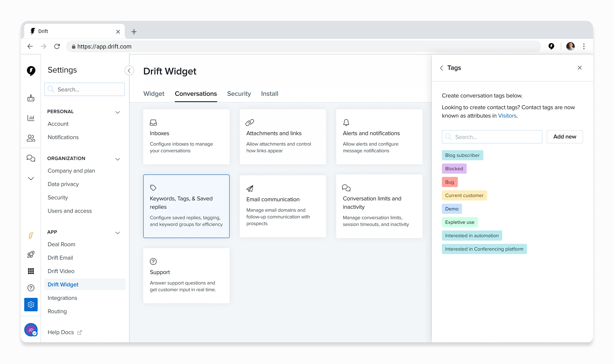Switch to the Install tab
The width and height of the screenshot is (614, 364).
269,94
